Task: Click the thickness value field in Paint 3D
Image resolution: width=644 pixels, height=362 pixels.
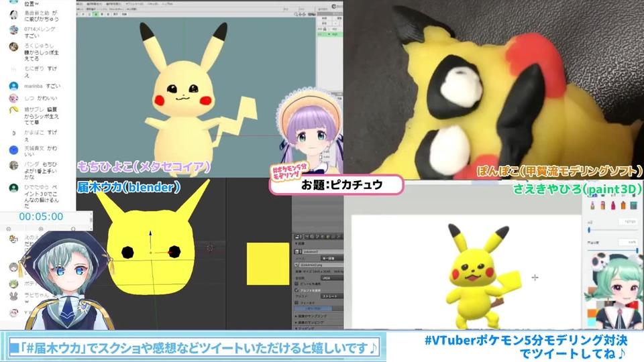Action: pos(628,222)
